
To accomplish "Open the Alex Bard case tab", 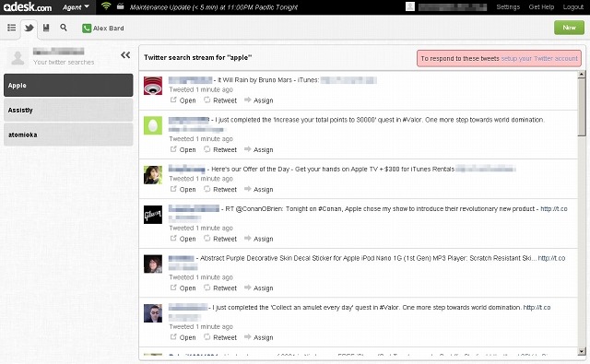I will pos(103,29).
